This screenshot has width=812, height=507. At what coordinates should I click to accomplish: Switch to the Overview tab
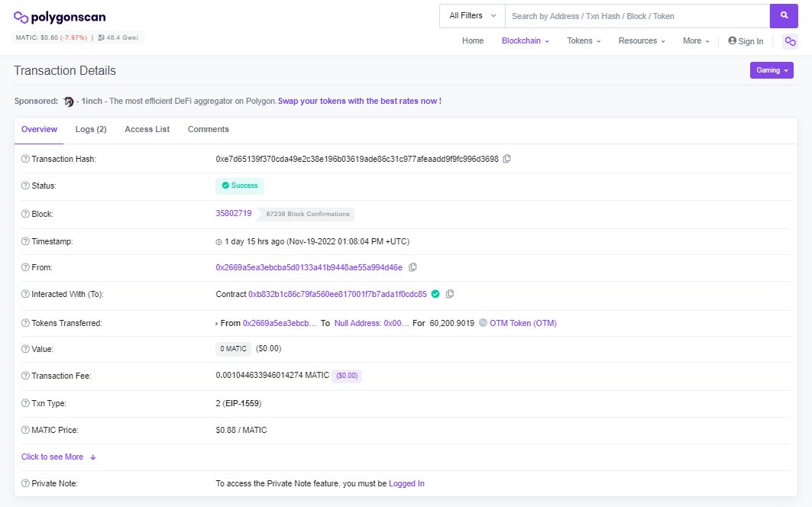pyautogui.click(x=40, y=130)
